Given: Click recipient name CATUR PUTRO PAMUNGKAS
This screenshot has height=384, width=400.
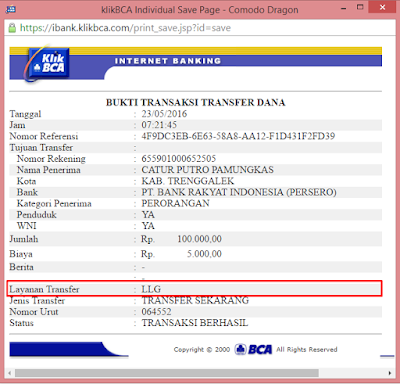Looking at the screenshot, I should (207, 170).
